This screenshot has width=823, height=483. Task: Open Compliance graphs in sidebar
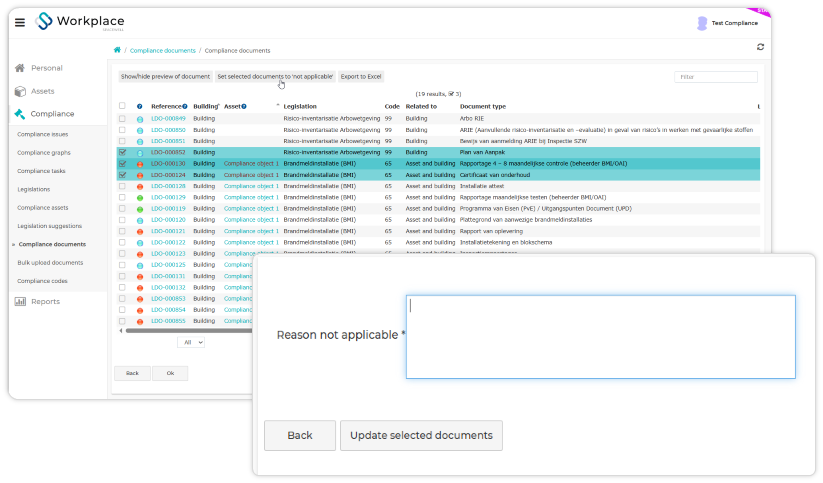tap(44, 153)
